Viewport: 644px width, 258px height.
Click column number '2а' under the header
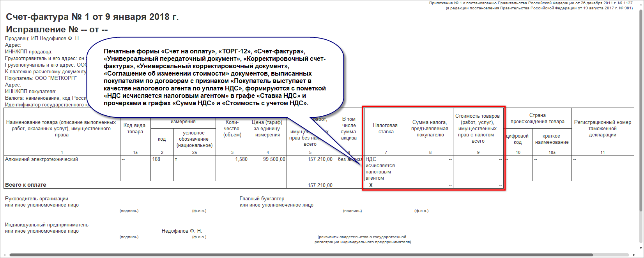(x=195, y=152)
